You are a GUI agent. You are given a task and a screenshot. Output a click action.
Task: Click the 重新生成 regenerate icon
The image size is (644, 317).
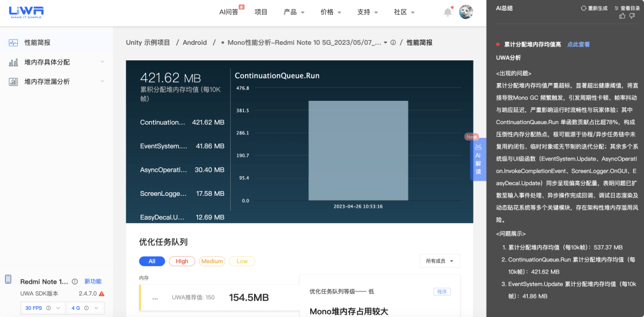(584, 8)
